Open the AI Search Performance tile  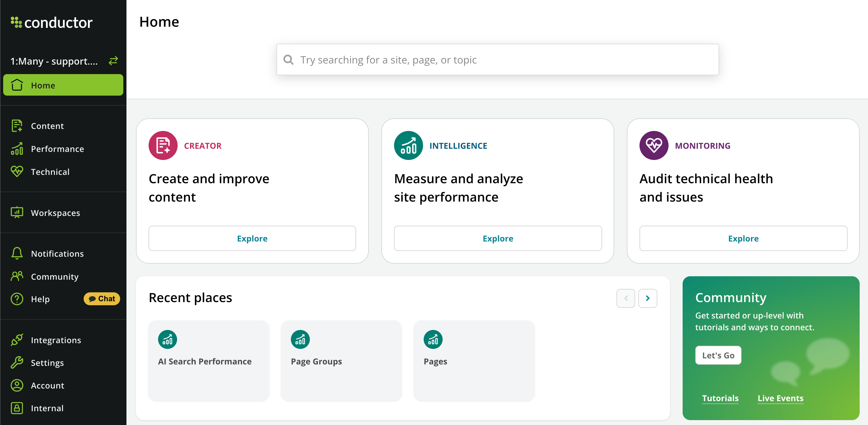209,360
